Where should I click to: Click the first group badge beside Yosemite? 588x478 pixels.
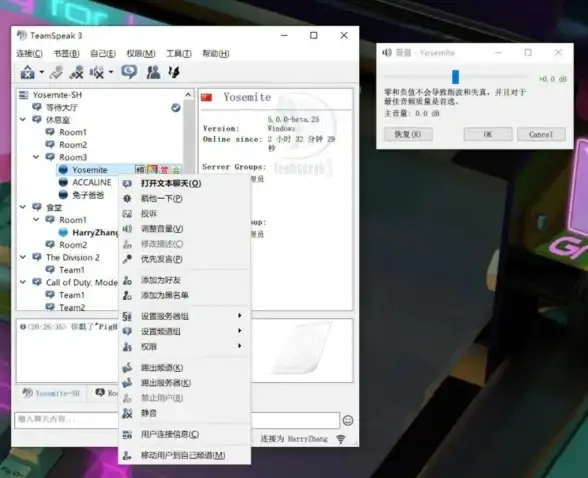[140, 170]
